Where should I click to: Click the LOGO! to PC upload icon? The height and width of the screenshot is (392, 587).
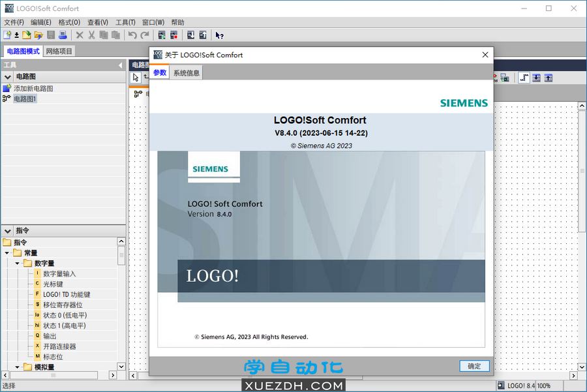pyautogui.click(x=203, y=35)
